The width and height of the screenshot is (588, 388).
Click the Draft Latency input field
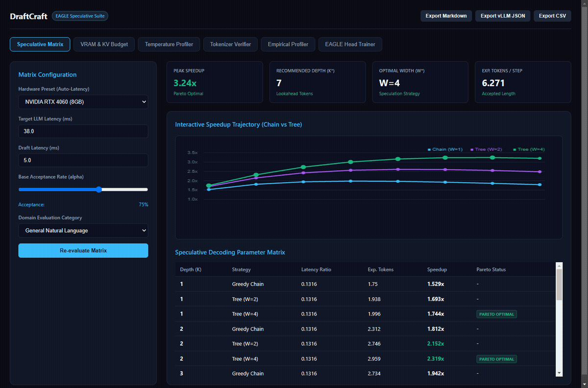(83, 160)
